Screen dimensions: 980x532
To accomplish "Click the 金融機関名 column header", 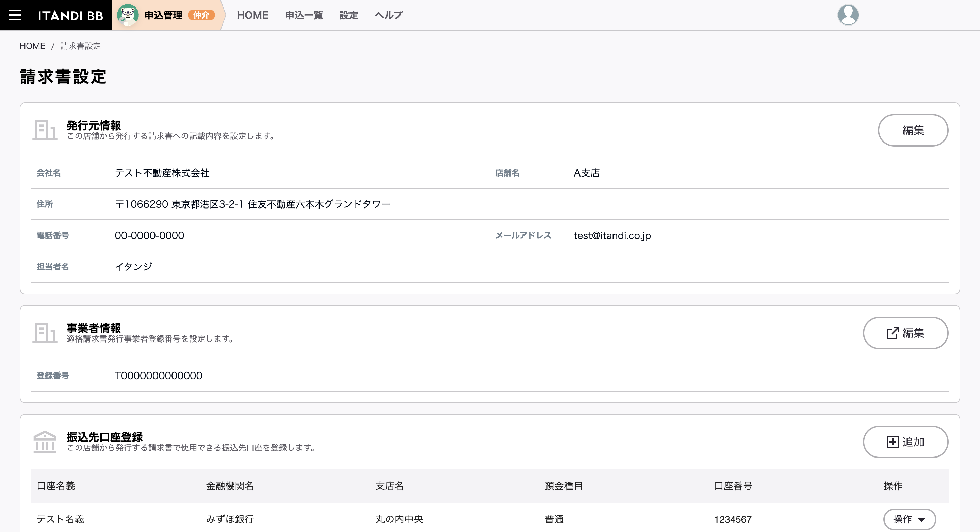I will pos(229,486).
